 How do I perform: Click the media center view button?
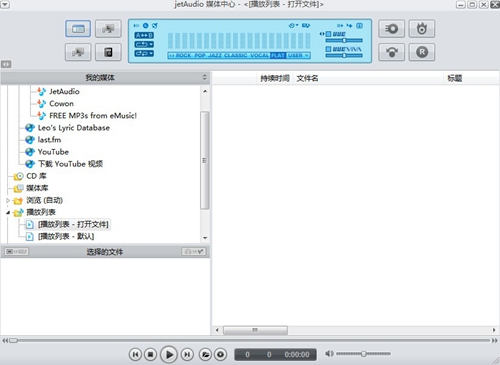coord(78,29)
